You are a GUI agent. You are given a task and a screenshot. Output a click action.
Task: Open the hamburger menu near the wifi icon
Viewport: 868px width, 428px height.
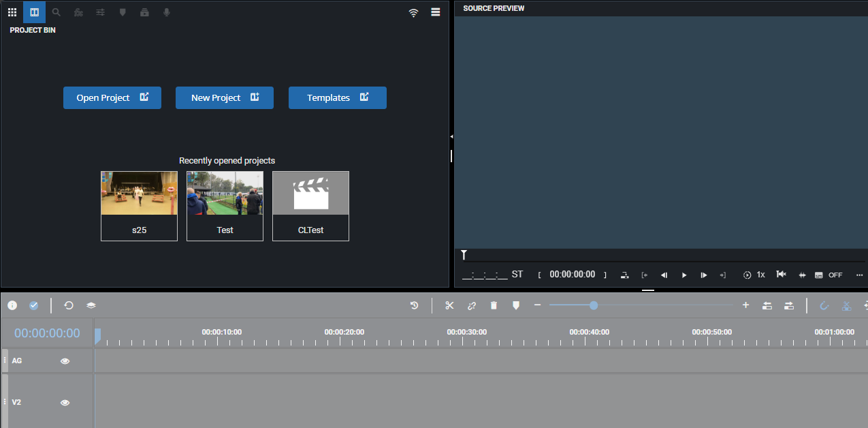point(435,12)
